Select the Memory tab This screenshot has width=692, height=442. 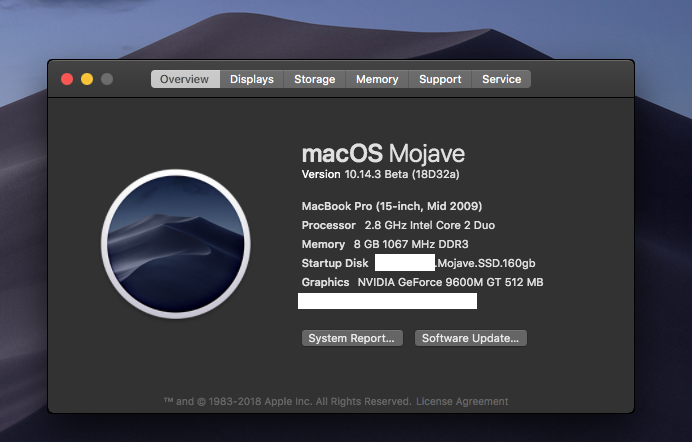377,79
